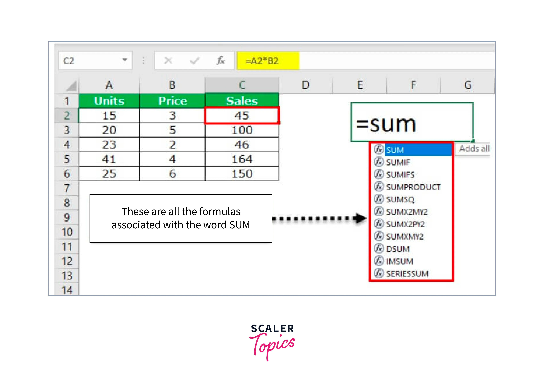Click the fx icon beside SERIESSUM

point(379,273)
